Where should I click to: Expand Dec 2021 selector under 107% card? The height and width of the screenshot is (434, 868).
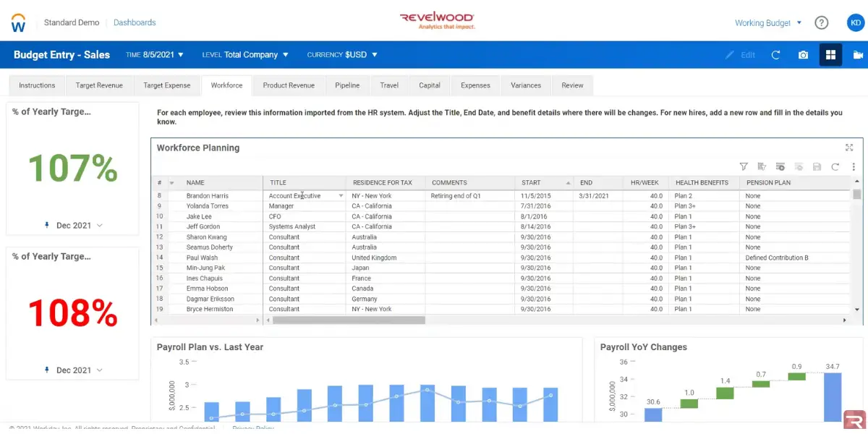(x=99, y=226)
